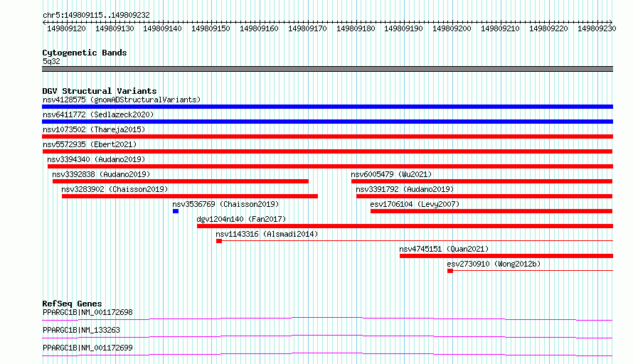The width and height of the screenshot is (633, 364).
Task: Click ruler position 149809200
Action: point(452,28)
